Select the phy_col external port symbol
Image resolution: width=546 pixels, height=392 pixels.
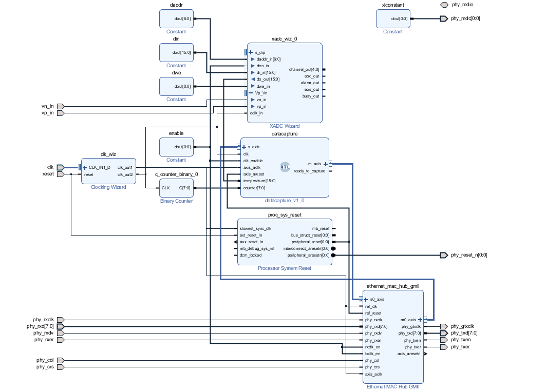pyautogui.click(x=61, y=360)
